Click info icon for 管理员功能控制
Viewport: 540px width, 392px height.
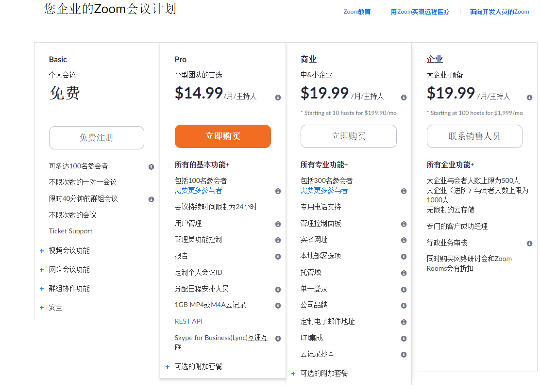pyautogui.click(x=278, y=240)
